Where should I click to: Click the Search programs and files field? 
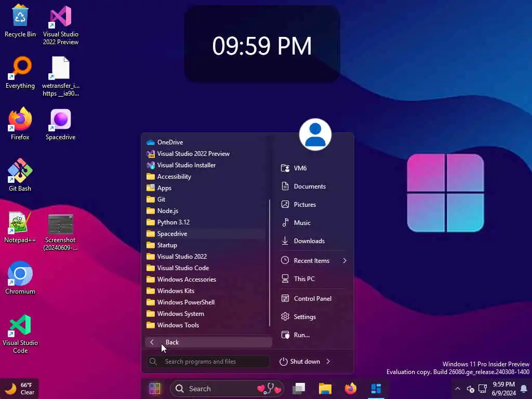(208, 362)
